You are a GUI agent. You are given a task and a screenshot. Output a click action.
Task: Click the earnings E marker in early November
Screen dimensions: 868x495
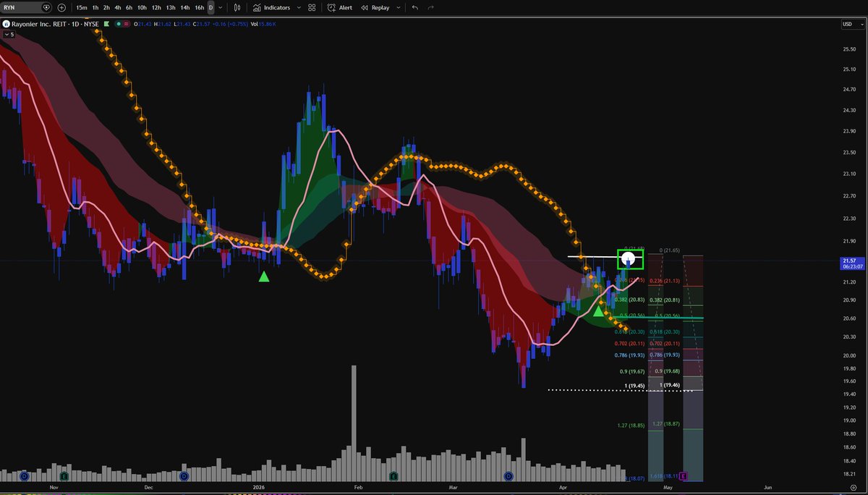65,476
